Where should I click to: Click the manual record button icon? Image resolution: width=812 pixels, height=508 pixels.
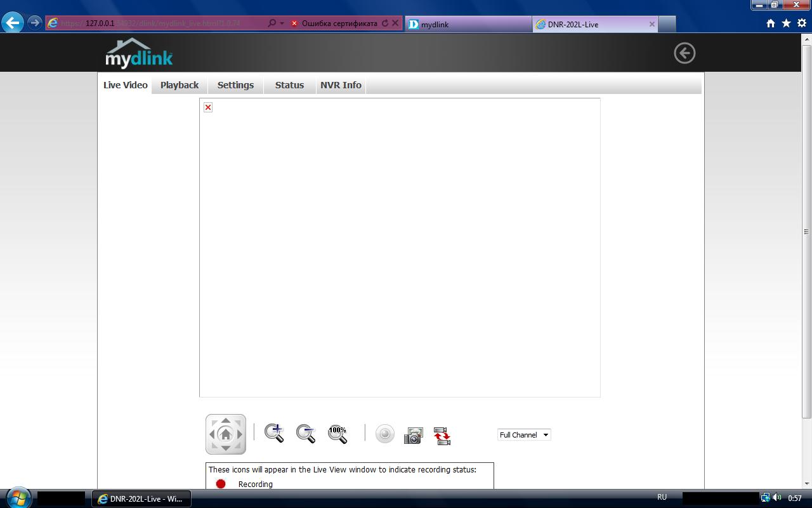coord(384,434)
